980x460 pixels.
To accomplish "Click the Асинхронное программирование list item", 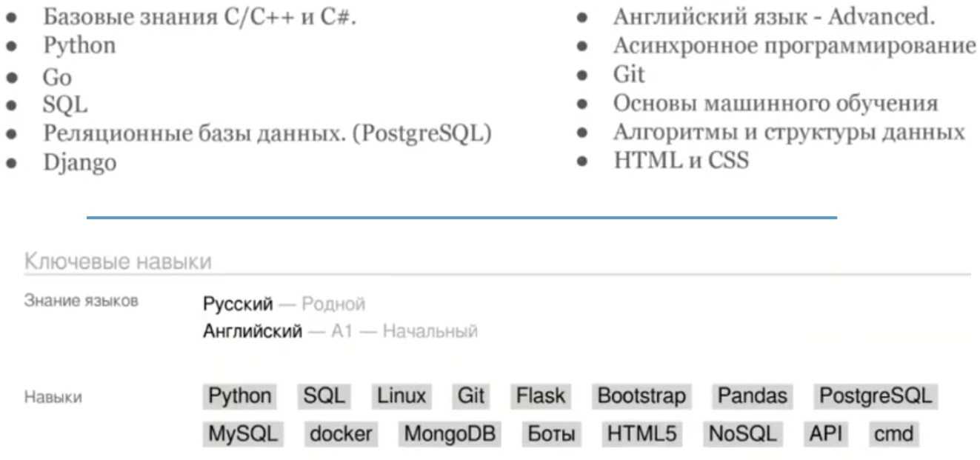I will (x=794, y=46).
